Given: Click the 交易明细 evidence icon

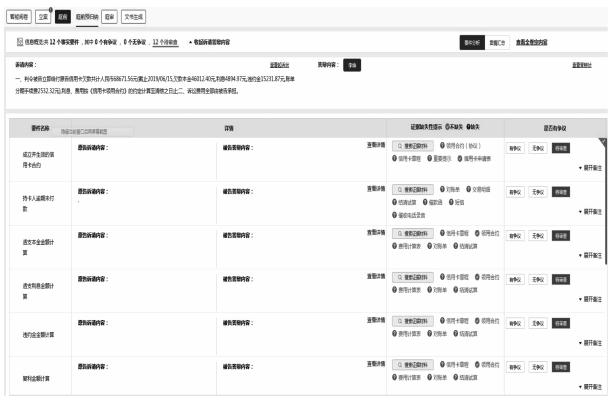Looking at the screenshot, I should pyautogui.click(x=470, y=188).
